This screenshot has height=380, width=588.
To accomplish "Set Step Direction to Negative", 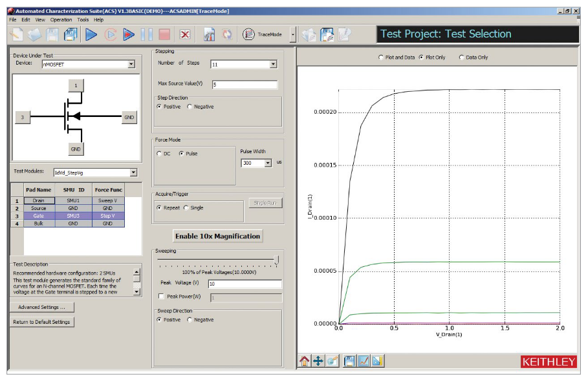I will coord(190,107).
